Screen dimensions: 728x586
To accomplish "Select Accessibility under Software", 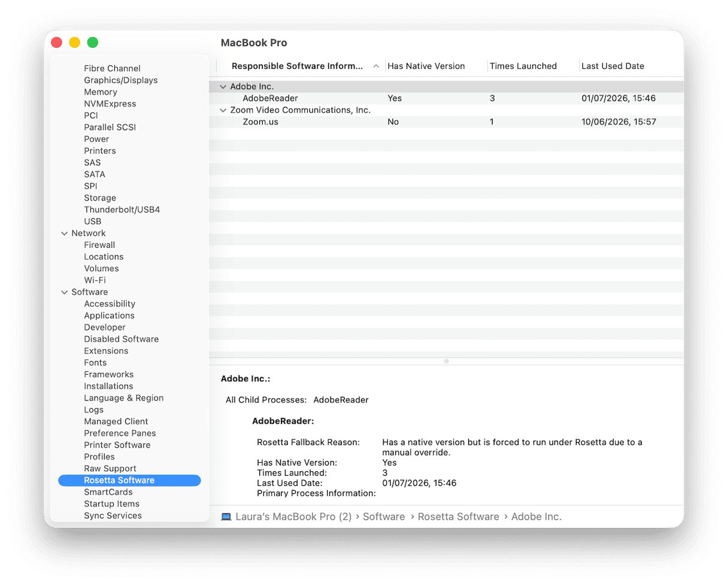I will (110, 304).
